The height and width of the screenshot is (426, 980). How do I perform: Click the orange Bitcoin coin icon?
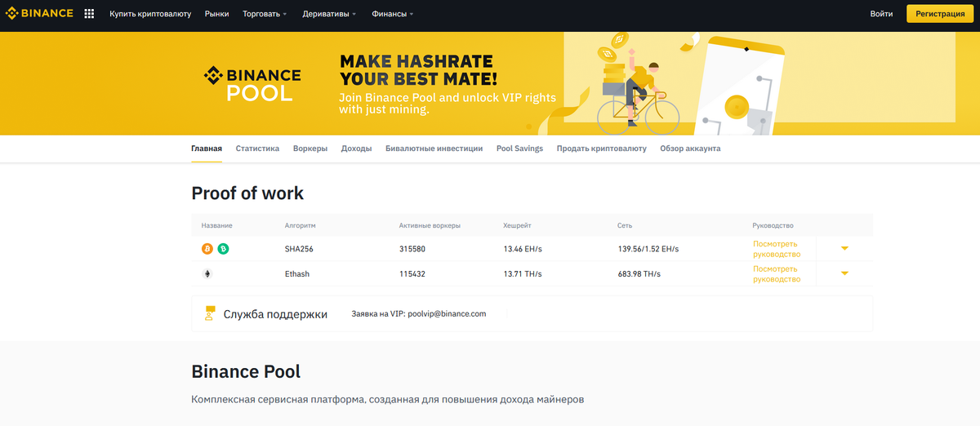point(207,249)
